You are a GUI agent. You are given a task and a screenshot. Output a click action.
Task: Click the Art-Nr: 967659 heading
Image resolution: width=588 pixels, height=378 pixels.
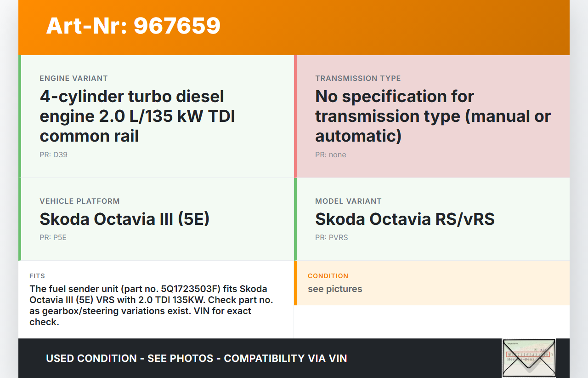point(133,26)
